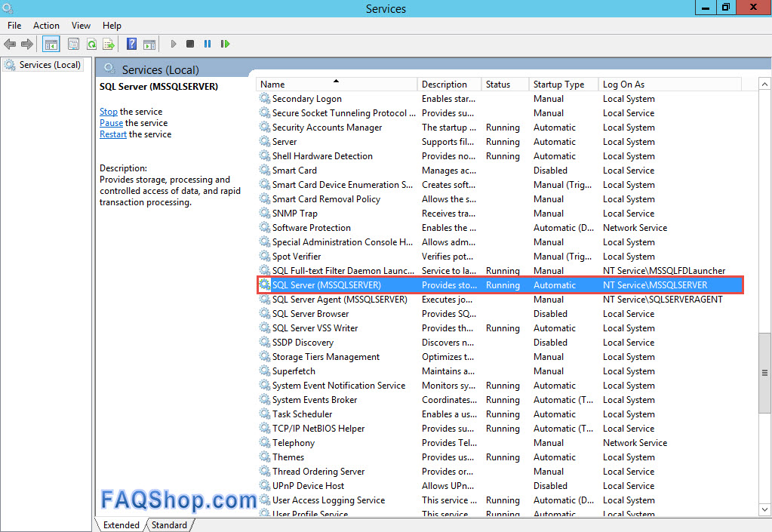
Task: Switch to the Standard tab
Action: tap(168, 524)
